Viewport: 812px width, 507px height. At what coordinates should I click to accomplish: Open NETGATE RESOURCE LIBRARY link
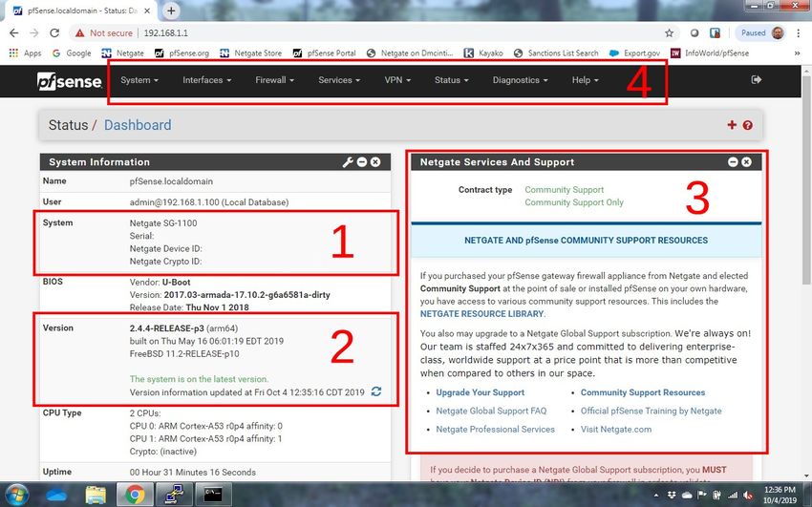tap(482, 313)
